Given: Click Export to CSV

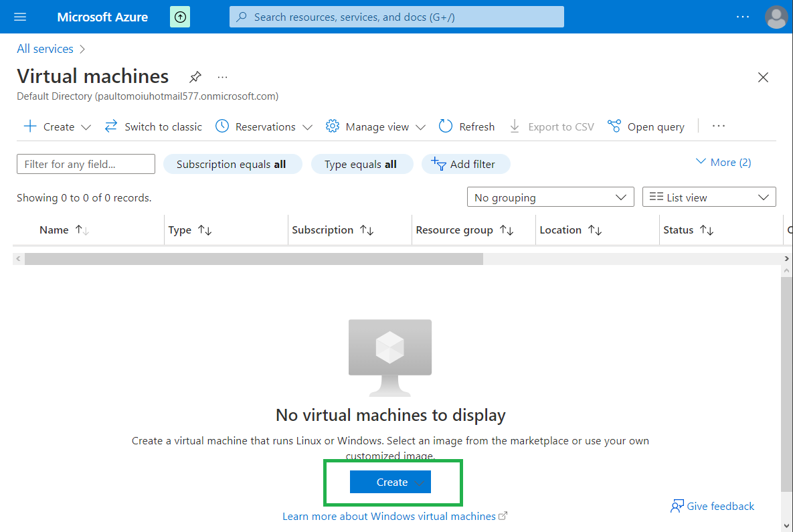Looking at the screenshot, I should click(552, 126).
